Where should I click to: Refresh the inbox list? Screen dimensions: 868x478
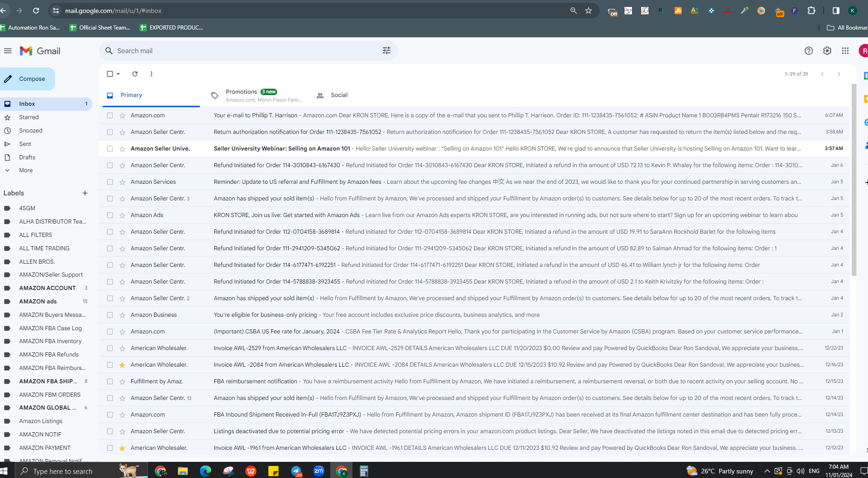[135, 74]
